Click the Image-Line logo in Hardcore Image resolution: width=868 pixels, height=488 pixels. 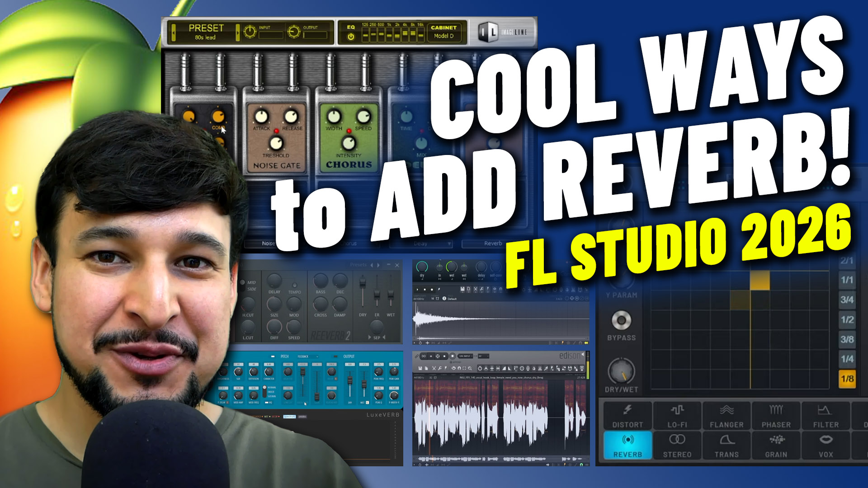502,32
